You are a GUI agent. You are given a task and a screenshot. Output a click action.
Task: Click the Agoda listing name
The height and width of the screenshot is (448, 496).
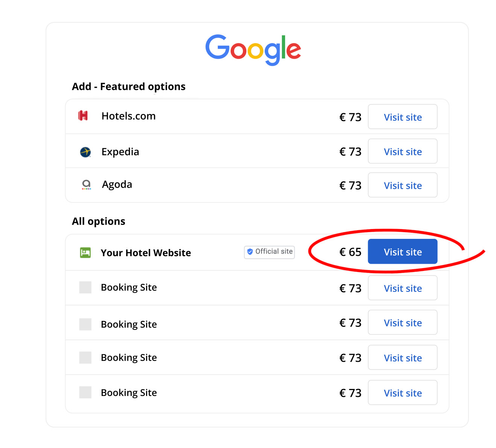[x=117, y=185]
